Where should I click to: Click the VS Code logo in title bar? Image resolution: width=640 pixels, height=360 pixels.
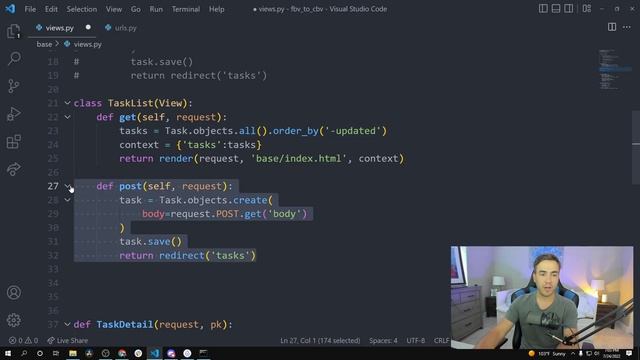pos(10,9)
